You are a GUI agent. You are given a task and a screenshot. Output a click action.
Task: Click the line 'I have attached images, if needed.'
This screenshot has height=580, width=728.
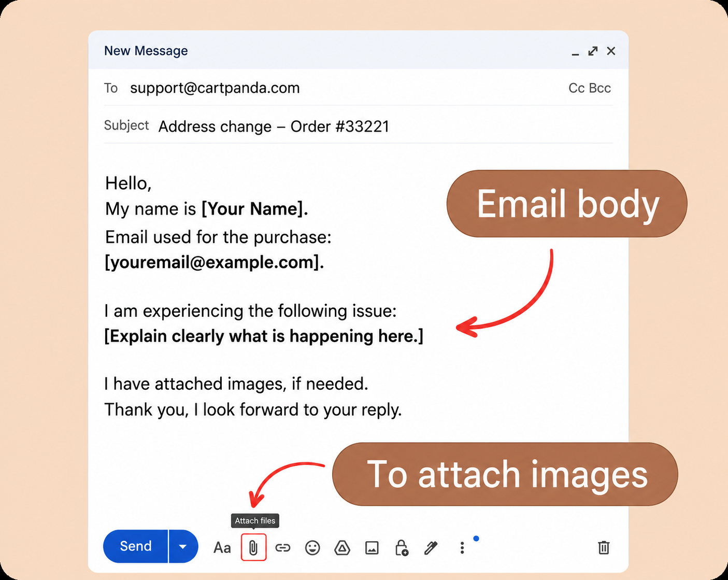(x=236, y=384)
